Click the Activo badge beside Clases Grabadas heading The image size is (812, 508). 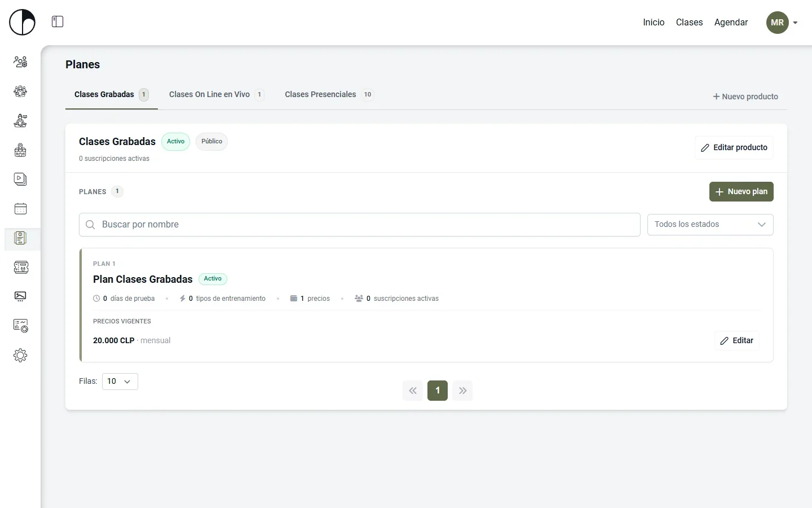[176, 142]
